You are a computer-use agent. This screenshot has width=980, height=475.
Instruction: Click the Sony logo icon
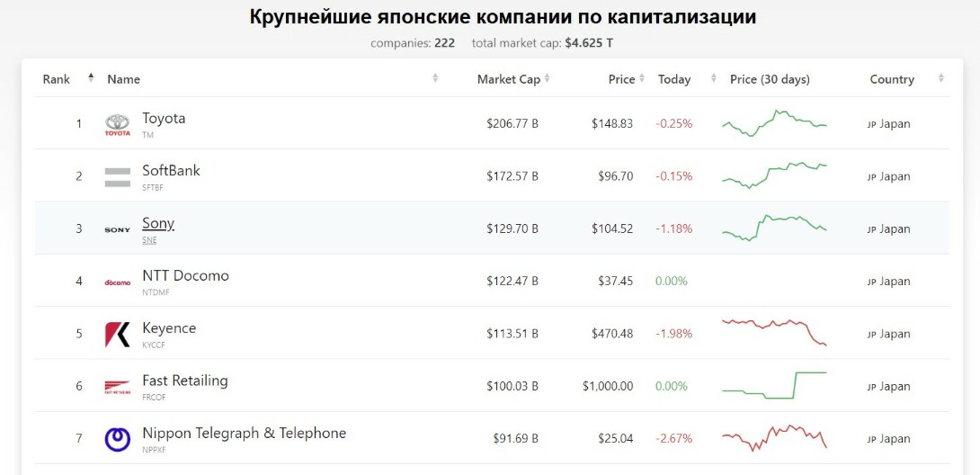click(118, 230)
